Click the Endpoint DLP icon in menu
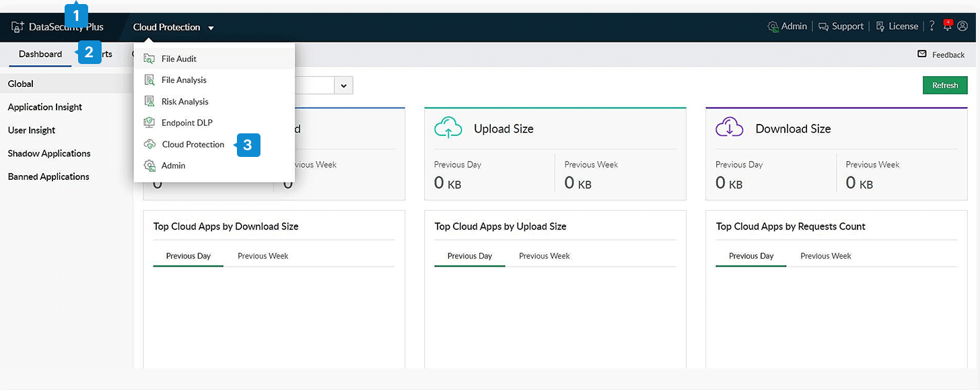Screen dimensions: 980x390 pyautogui.click(x=149, y=123)
